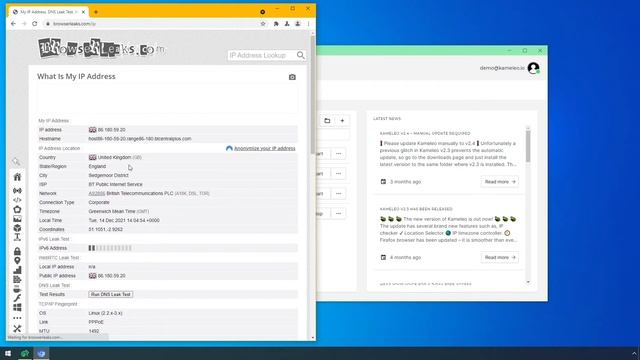This screenshot has height=360, width=640.
Task: Click the camera screenshot icon beside page title
Action: (292, 77)
